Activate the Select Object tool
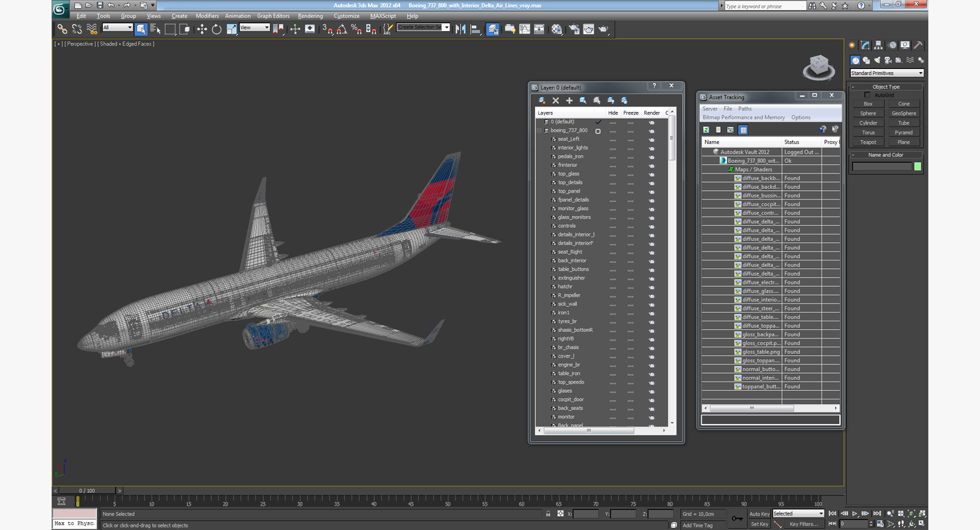980x530 pixels. click(x=141, y=28)
